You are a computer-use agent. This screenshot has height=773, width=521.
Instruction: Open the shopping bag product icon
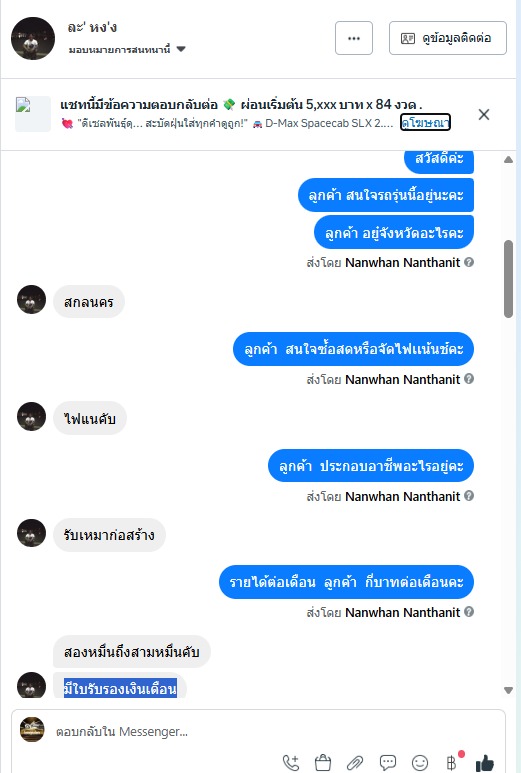[x=323, y=762]
